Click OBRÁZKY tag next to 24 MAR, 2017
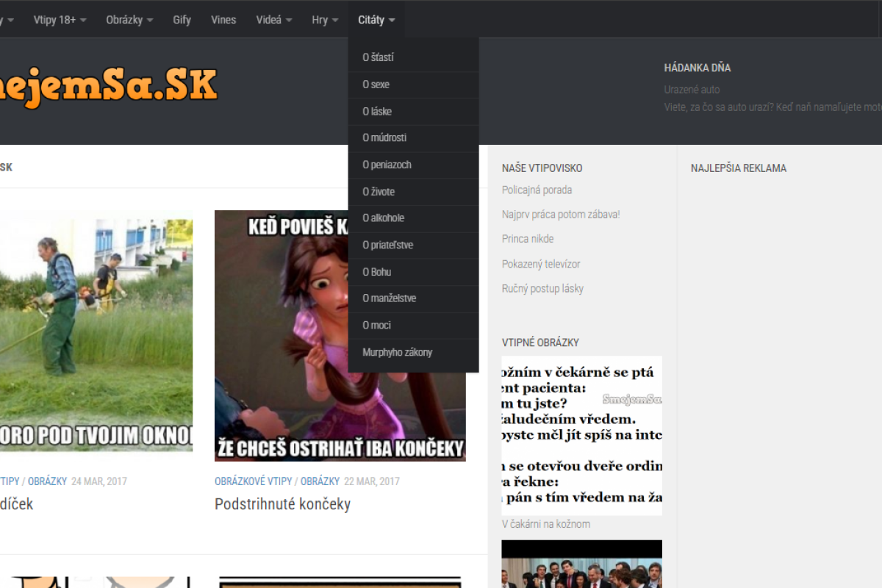 pyautogui.click(x=47, y=481)
